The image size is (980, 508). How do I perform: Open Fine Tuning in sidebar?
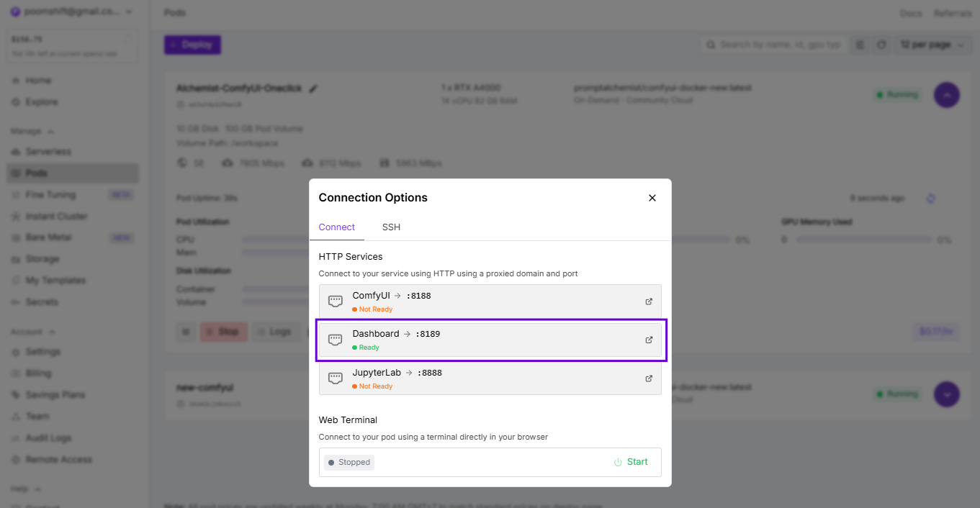[x=50, y=195]
